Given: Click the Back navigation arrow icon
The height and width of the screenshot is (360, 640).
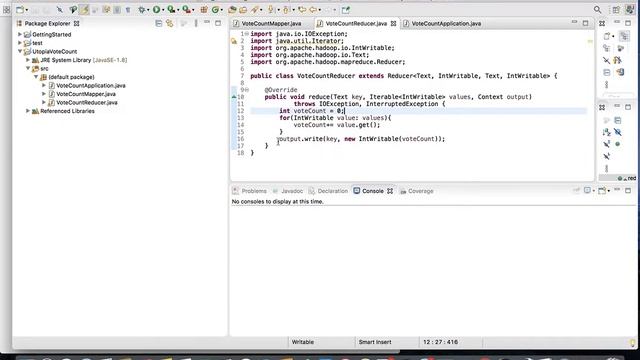Looking at the screenshot, I should pyautogui.click(x=313, y=10).
